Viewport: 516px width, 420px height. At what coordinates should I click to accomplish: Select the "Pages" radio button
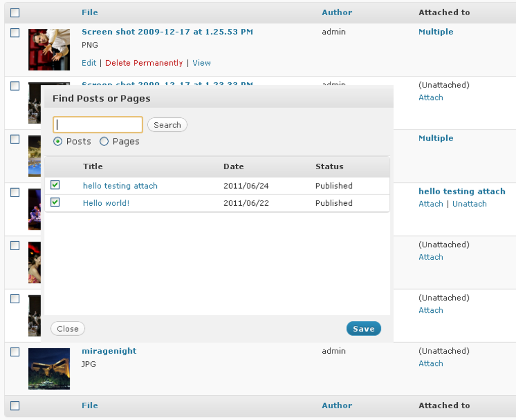pyautogui.click(x=104, y=142)
